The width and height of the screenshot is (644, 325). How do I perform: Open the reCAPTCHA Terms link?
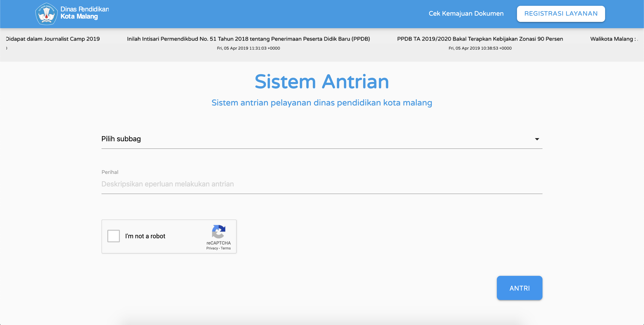point(225,248)
